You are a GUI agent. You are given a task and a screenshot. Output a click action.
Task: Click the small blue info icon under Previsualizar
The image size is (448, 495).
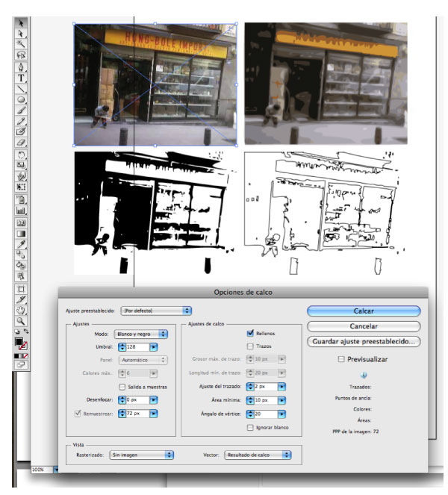point(364,375)
